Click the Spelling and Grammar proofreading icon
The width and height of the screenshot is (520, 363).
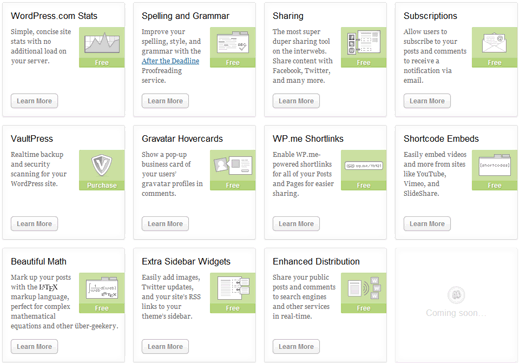[233, 43]
